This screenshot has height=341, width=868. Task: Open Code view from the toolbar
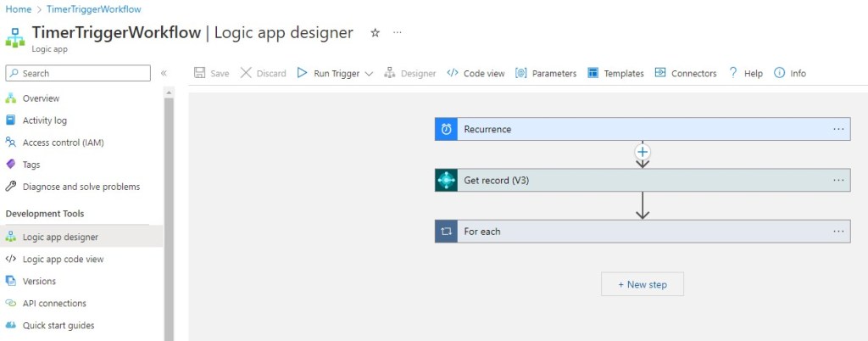476,74
